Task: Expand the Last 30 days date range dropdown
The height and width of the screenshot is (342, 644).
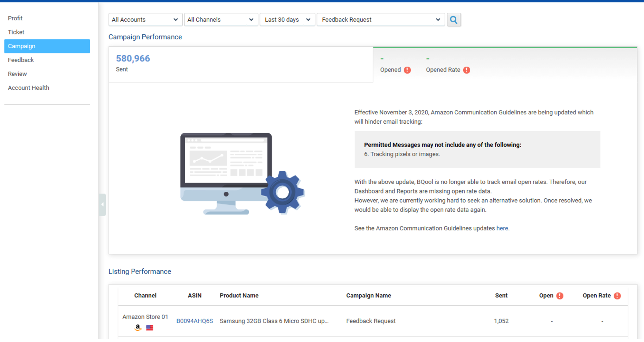Action: [287, 20]
